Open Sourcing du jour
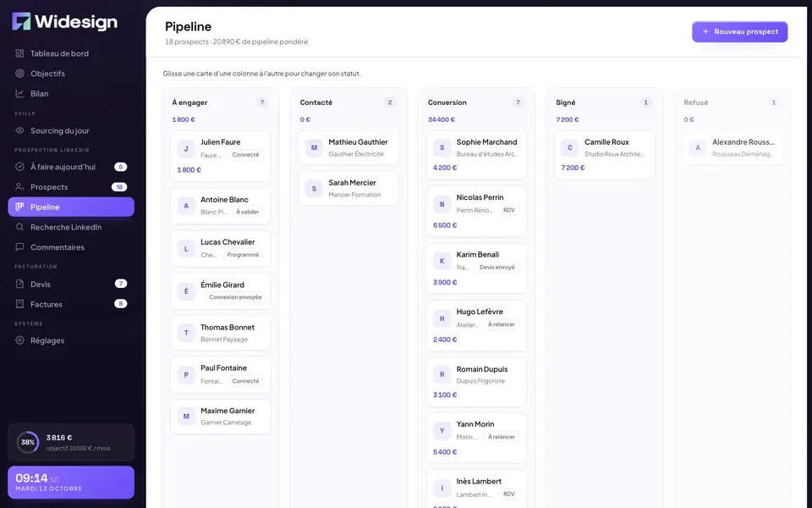812x508 pixels. point(71,130)
